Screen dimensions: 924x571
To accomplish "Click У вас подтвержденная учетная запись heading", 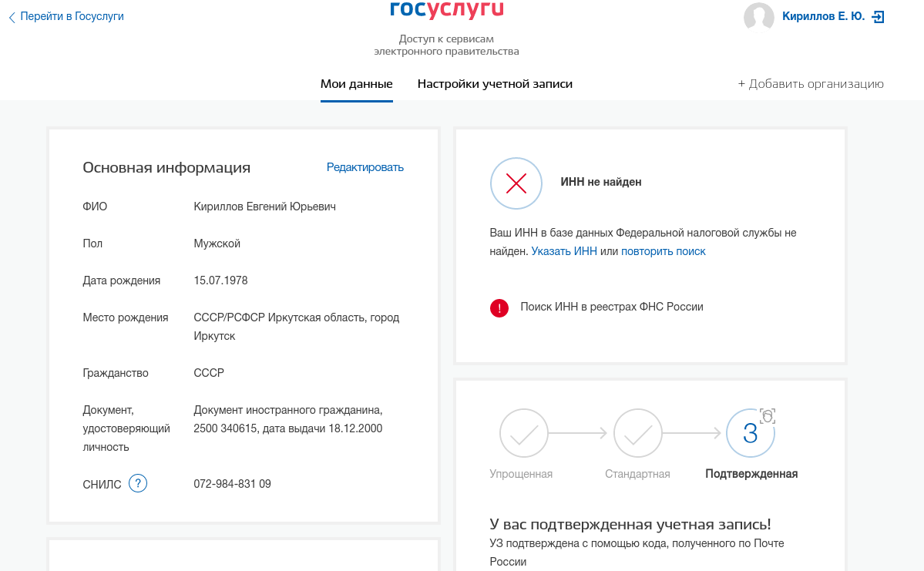I will coord(630,524).
